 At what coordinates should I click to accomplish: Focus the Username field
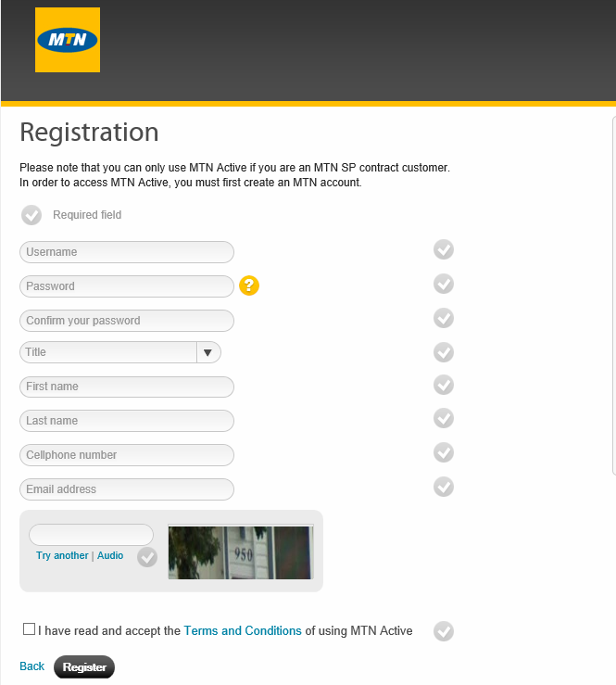click(x=127, y=252)
